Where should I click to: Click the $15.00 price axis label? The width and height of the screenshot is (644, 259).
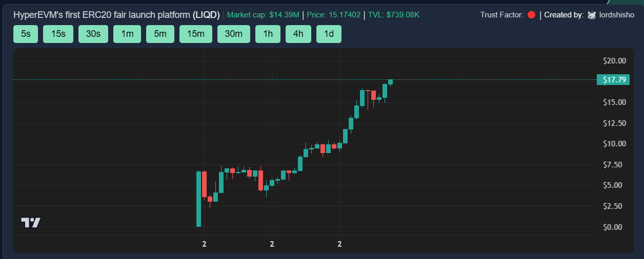[614, 102]
